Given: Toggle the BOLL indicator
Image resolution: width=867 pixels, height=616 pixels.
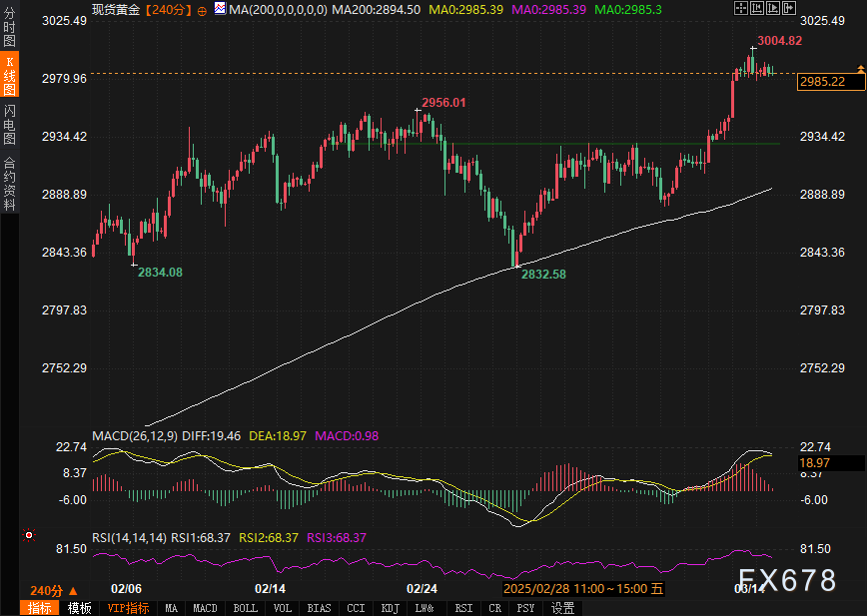Looking at the screenshot, I should pyautogui.click(x=244, y=607).
